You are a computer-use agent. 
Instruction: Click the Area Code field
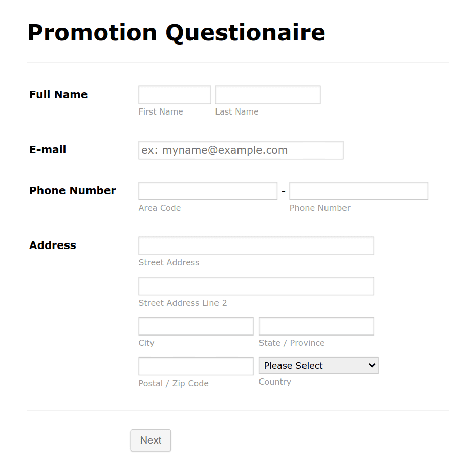point(207,190)
